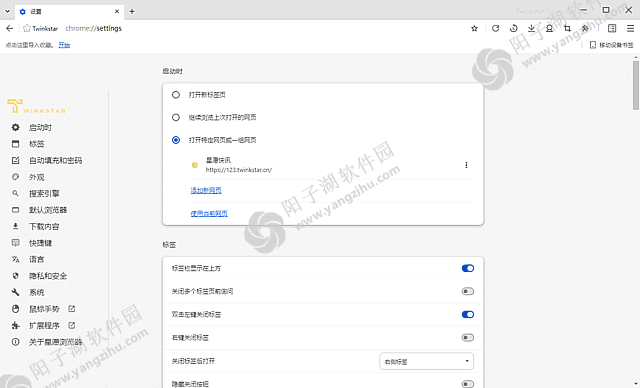
Task: Click the wrench icon for 系统
Action: pos(16,292)
